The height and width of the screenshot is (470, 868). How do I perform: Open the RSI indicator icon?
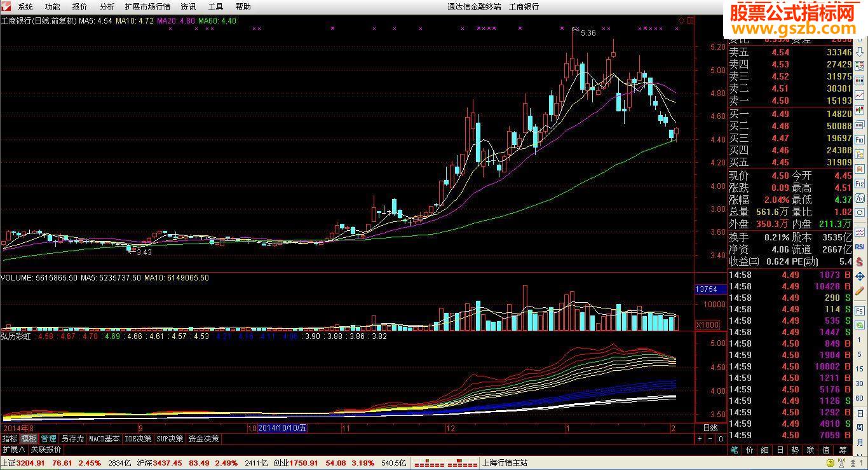pyautogui.click(x=860, y=246)
